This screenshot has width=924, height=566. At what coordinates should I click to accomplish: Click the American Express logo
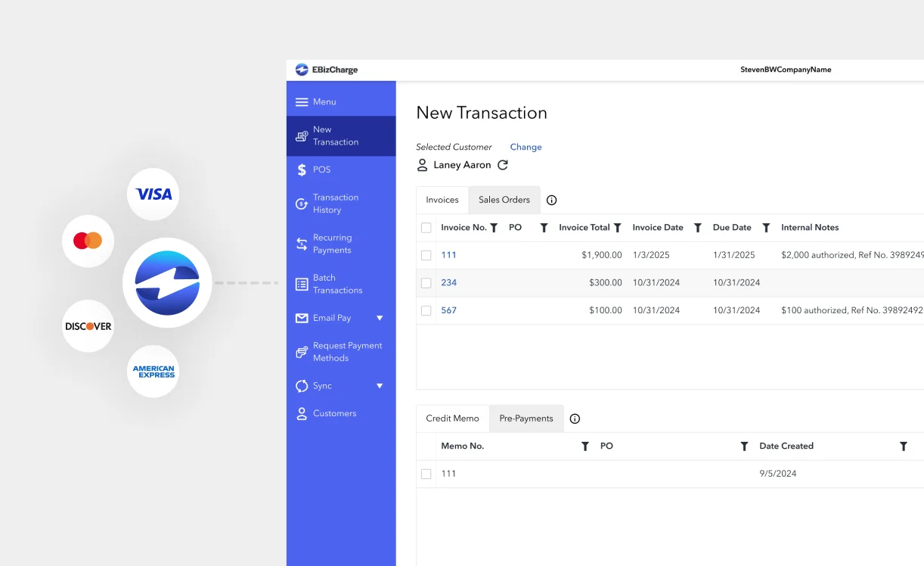(153, 372)
